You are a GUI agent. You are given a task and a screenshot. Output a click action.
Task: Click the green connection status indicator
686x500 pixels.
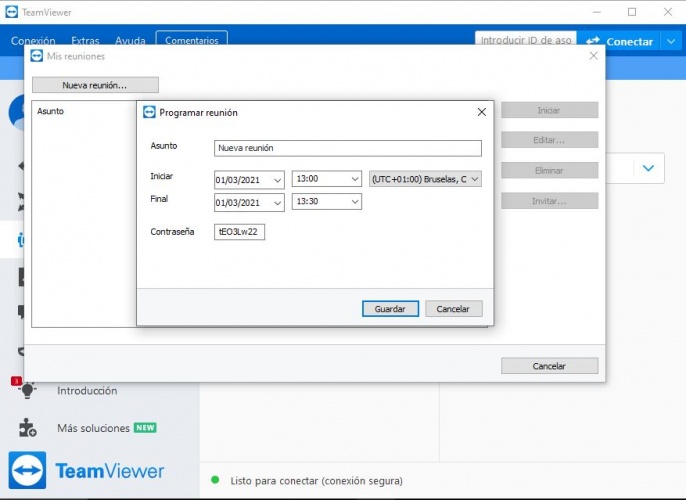click(x=215, y=480)
